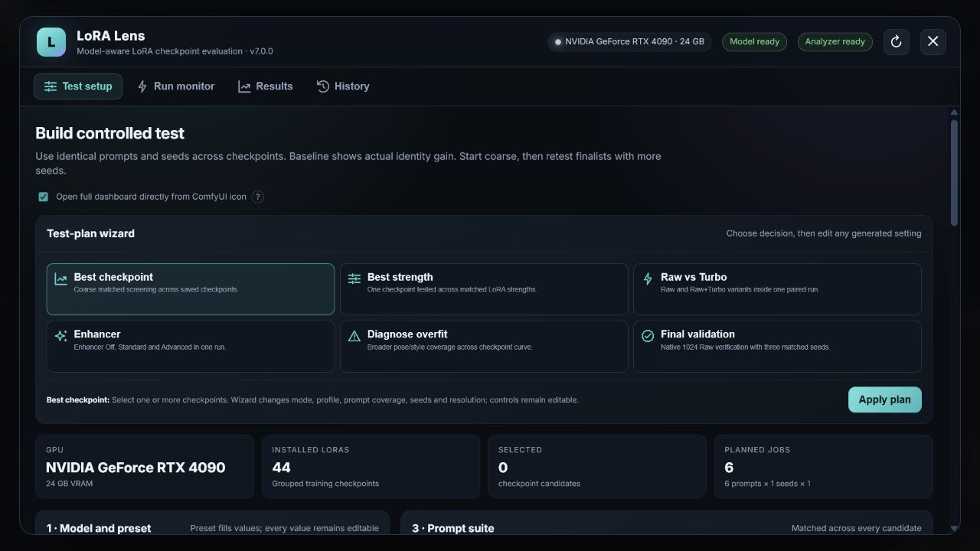Viewport: 980px width, 551px height.
Task: Click the LoRA Lens logo icon
Action: (51, 42)
